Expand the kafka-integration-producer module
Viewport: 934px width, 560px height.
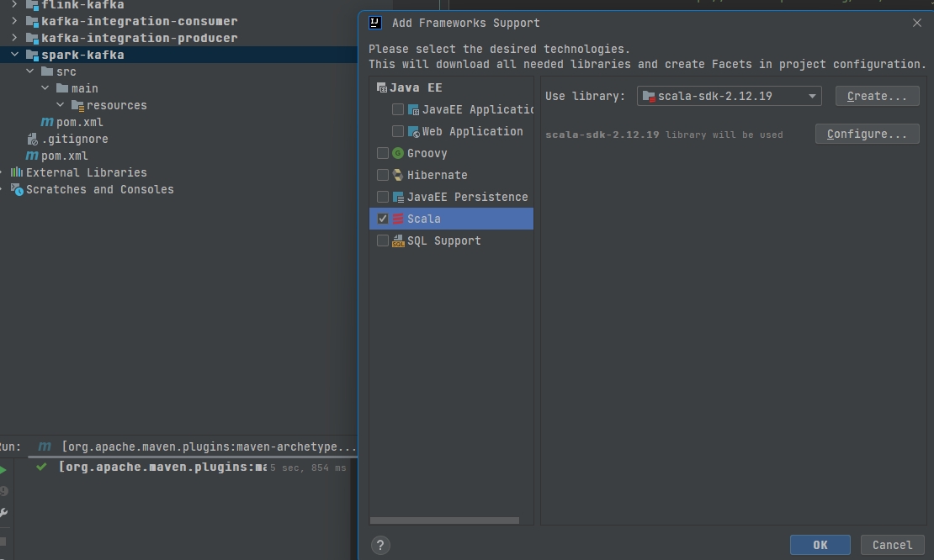pos(14,38)
